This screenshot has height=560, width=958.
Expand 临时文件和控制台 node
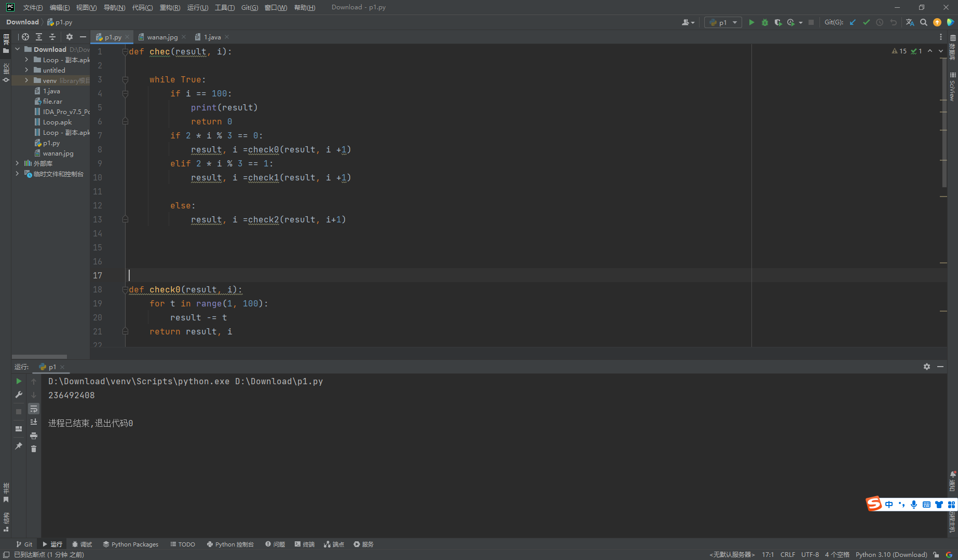18,174
